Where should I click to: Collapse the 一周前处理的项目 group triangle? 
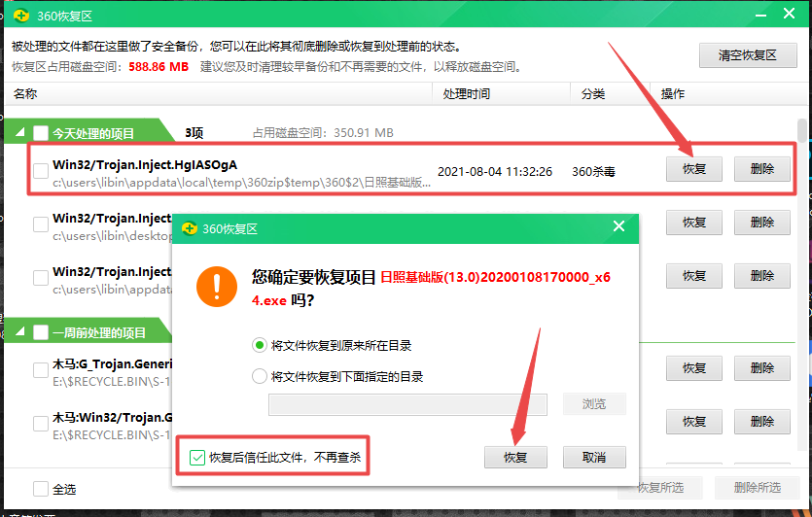click(19, 333)
